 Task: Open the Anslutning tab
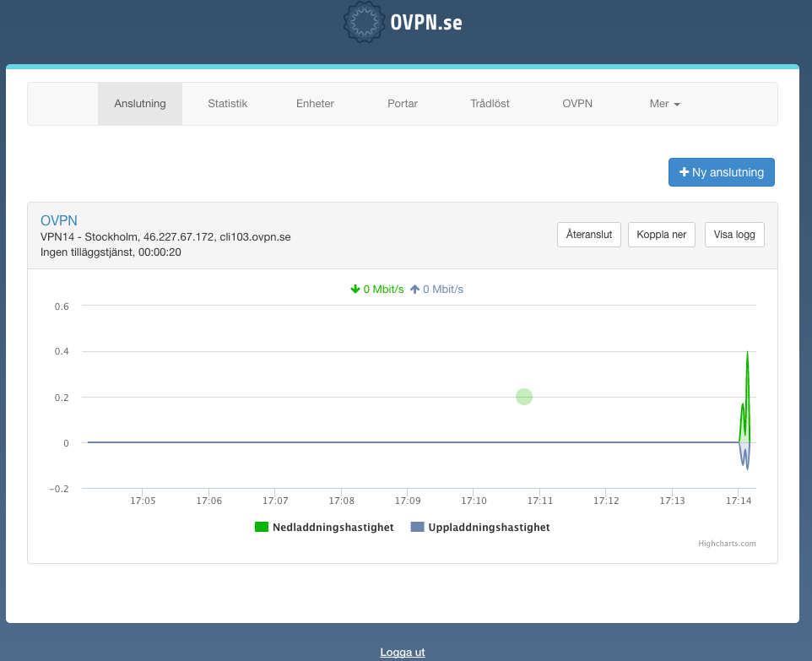click(x=140, y=104)
